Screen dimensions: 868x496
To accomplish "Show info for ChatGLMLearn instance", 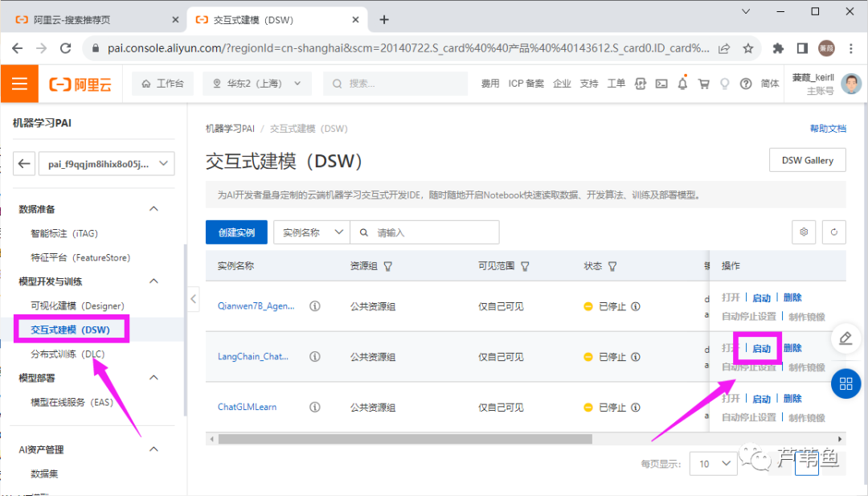I will 315,407.
